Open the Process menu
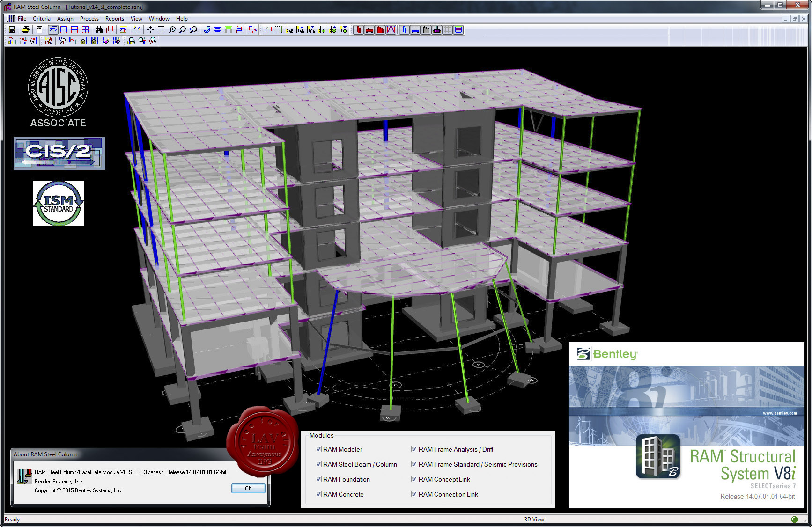812x527 pixels. [x=89, y=19]
